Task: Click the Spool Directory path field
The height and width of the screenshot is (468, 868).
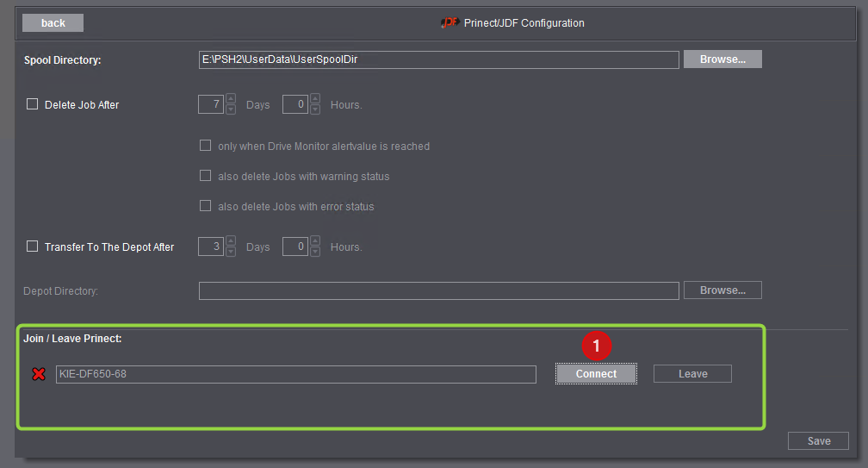Action: [438, 59]
